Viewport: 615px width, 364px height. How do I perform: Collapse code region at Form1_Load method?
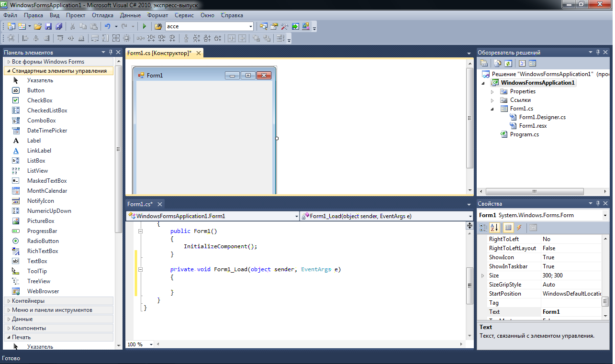(x=141, y=269)
